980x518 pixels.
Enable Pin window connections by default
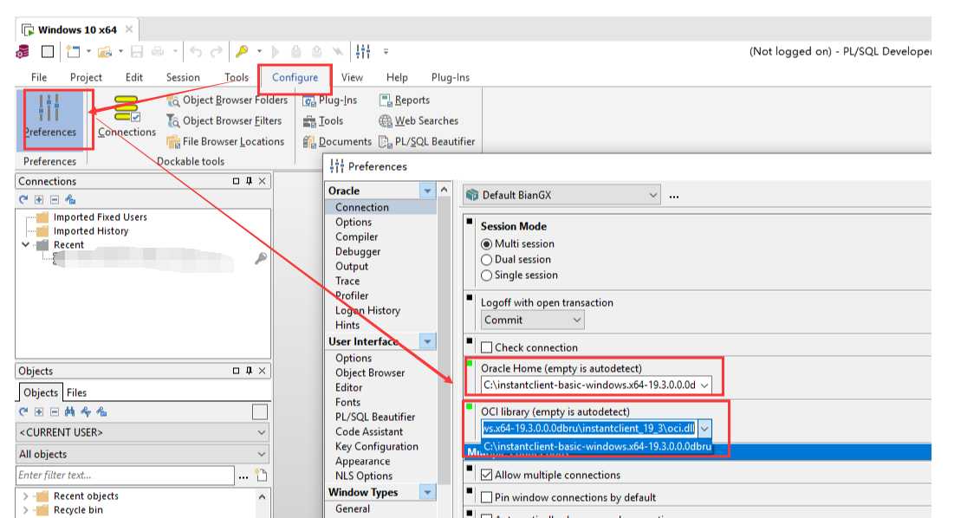pyautogui.click(x=487, y=497)
